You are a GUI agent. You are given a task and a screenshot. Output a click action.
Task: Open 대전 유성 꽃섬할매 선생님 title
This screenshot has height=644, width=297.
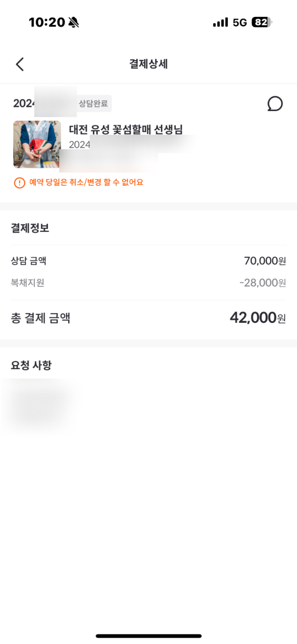tap(126, 129)
